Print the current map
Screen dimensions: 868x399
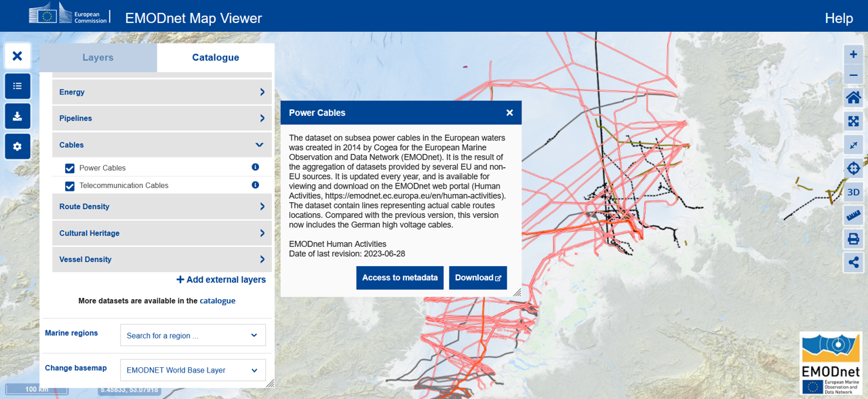pyautogui.click(x=853, y=239)
